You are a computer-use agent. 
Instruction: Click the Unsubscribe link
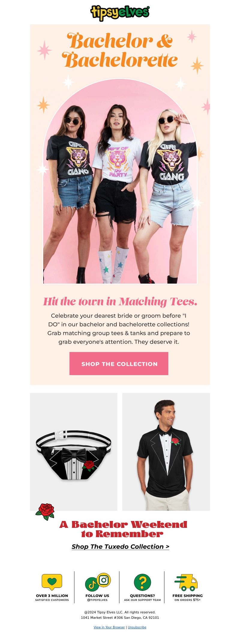pyautogui.click(x=137, y=627)
